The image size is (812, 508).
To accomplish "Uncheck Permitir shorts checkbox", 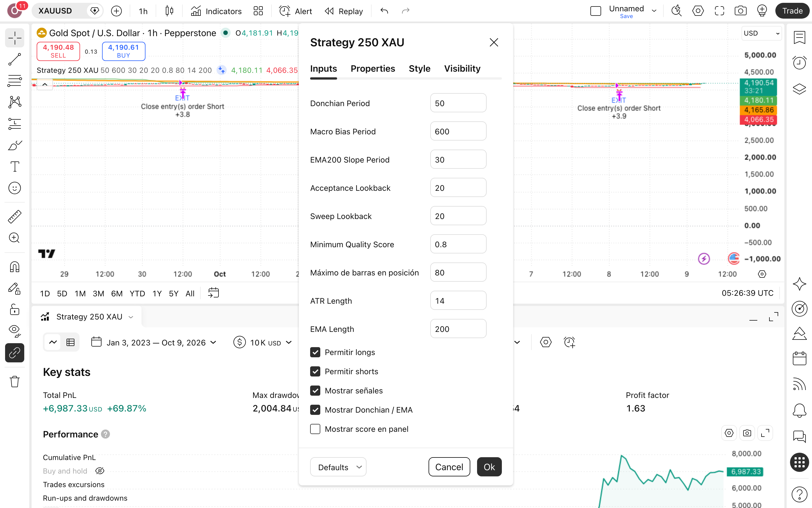I will click(315, 371).
